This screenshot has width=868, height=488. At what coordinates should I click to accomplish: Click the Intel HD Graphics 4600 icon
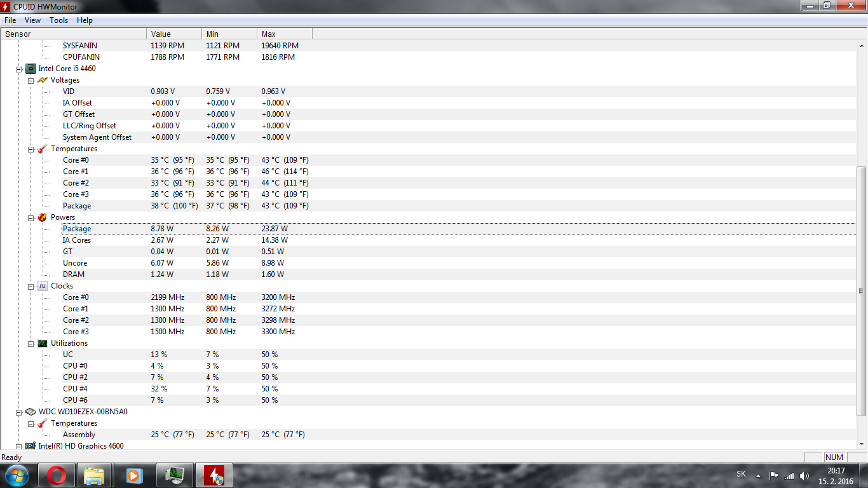(x=31, y=446)
